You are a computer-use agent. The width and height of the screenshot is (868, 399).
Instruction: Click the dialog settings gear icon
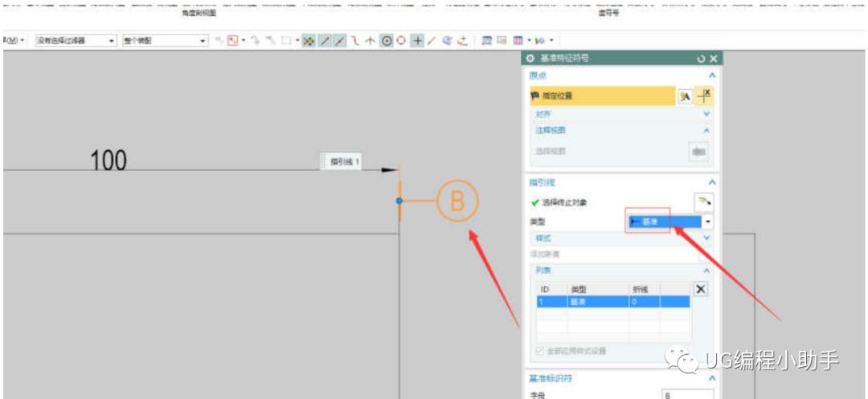[530, 59]
